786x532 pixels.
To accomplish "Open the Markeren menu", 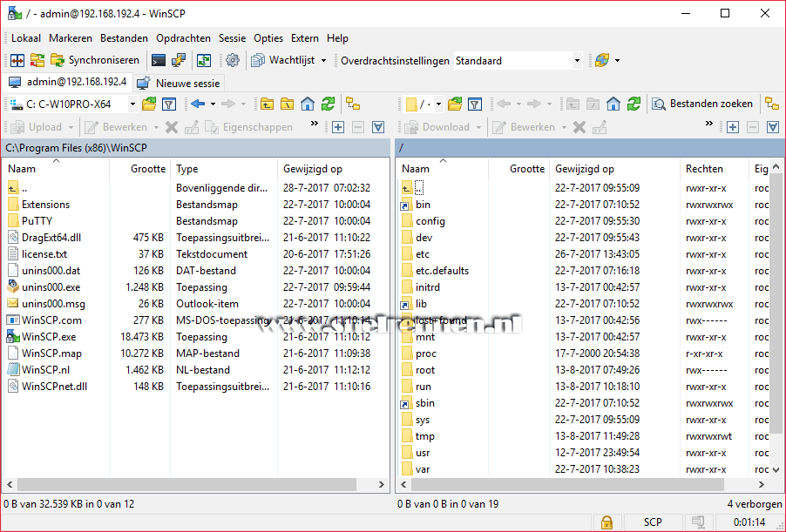I will tap(71, 38).
